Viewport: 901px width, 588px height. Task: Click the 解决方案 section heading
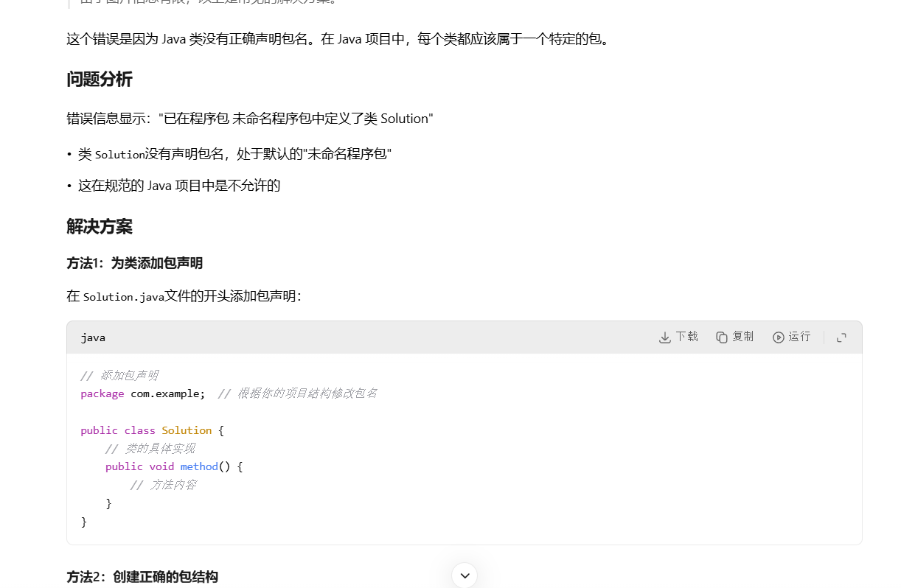(x=100, y=227)
